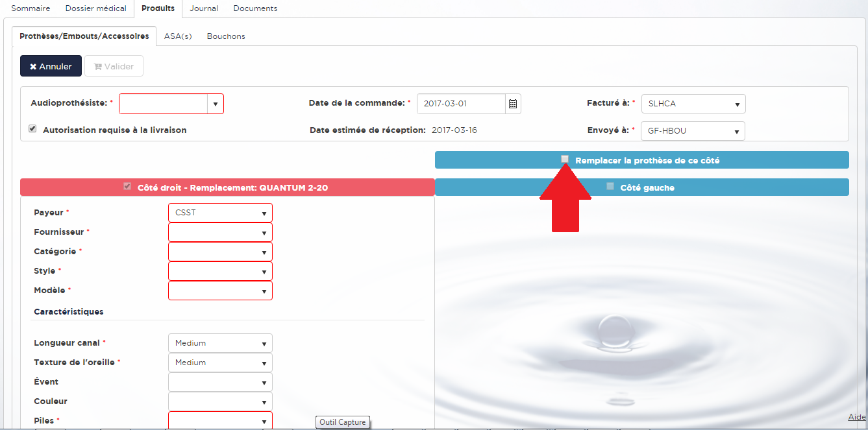Toggle Autorisation requise à la livraison checkbox
Screen dimensions: 868x430
pos(32,129)
